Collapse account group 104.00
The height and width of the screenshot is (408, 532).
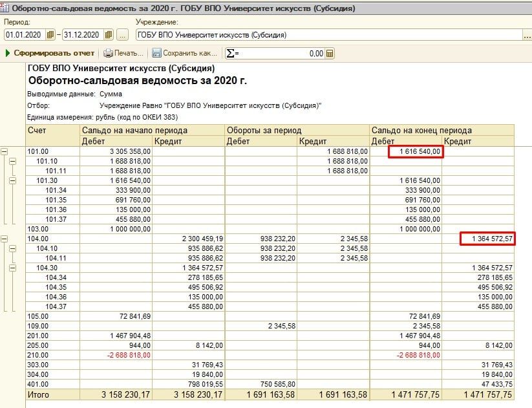pos(5,239)
